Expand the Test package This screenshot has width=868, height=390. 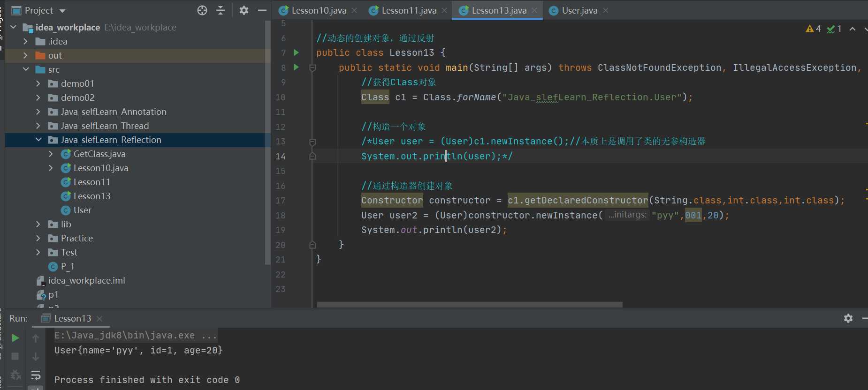[x=38, y=252]
